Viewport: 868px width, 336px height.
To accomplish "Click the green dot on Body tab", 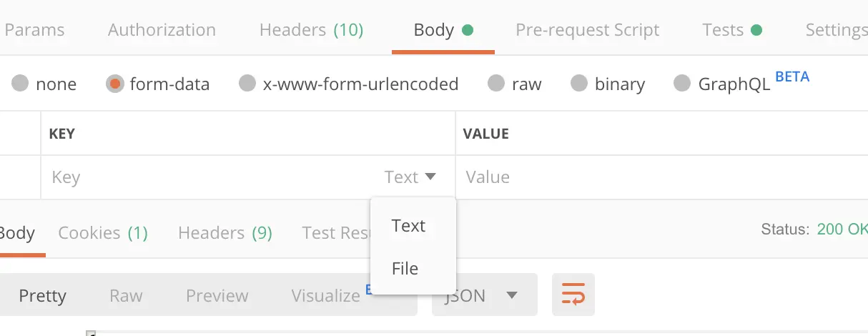I will click(x=468, y=30).
